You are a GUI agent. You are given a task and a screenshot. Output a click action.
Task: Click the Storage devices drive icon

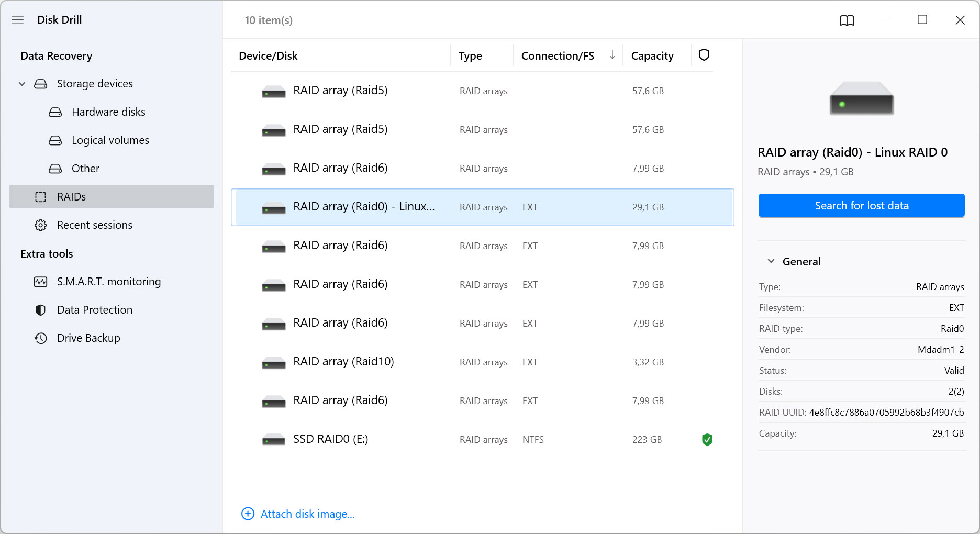(x=41, y=84)
